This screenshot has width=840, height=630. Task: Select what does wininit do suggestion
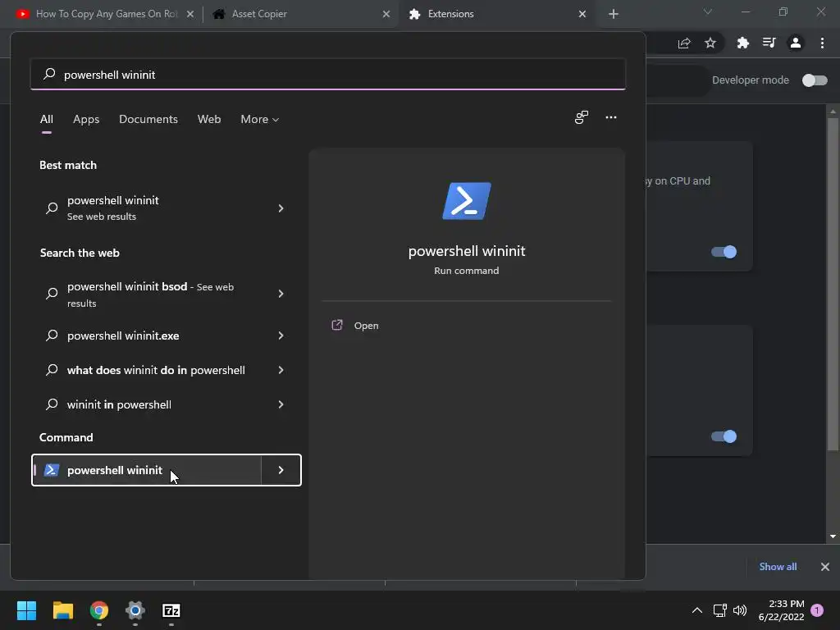click(147, 370)
